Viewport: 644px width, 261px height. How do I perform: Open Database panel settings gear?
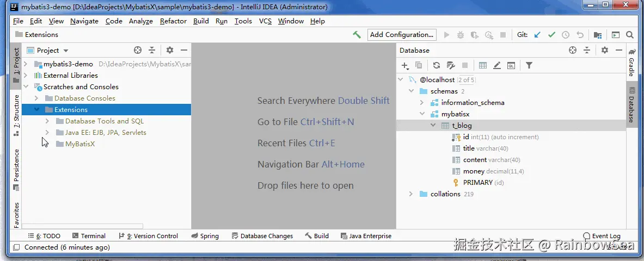[x=605, y=50]
